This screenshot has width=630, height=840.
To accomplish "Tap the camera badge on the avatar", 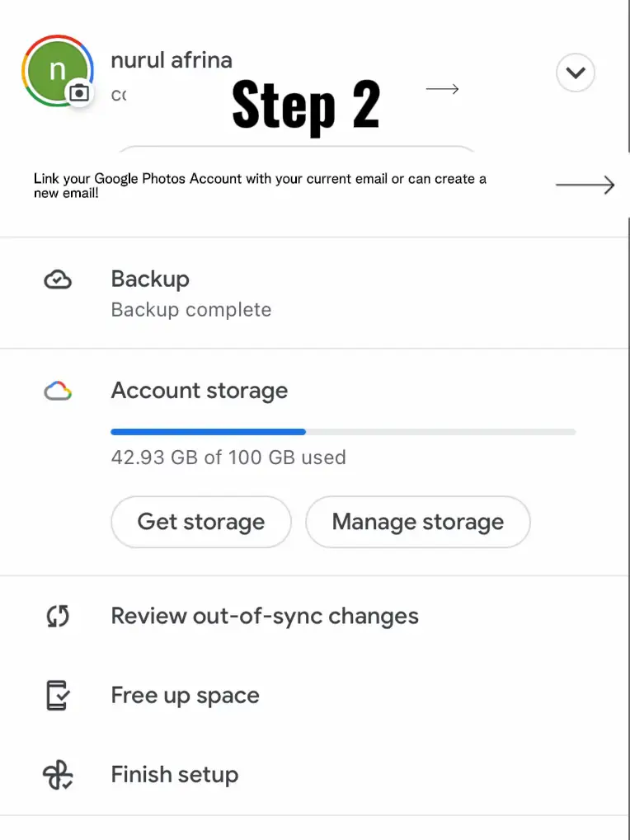I will [x=79, y=92].
